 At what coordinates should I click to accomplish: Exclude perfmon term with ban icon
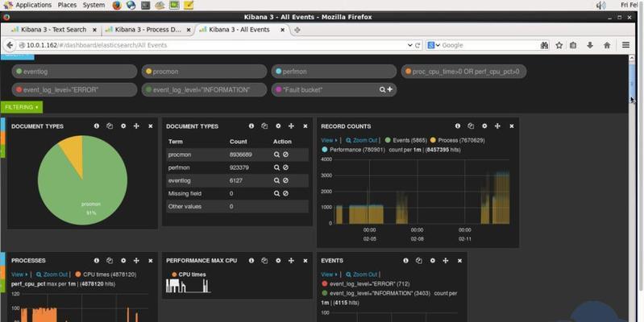285,167
